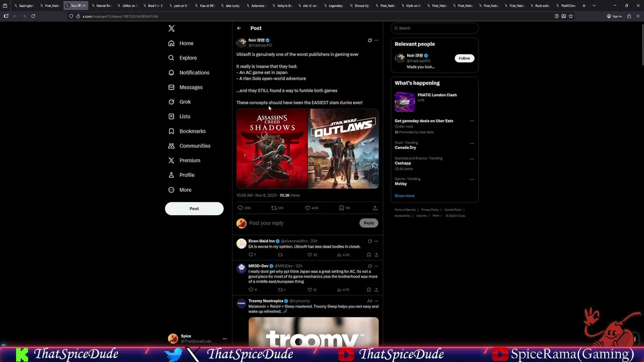644x362 pixels.
Task: Open more options for Canada Dry trend
Action: (x=472, y=143)
